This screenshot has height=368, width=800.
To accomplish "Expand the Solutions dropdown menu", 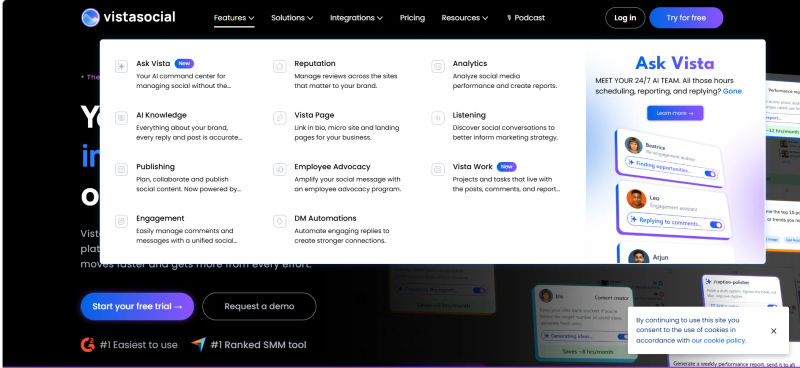I will pyautogui.click(x=292, y=18).
